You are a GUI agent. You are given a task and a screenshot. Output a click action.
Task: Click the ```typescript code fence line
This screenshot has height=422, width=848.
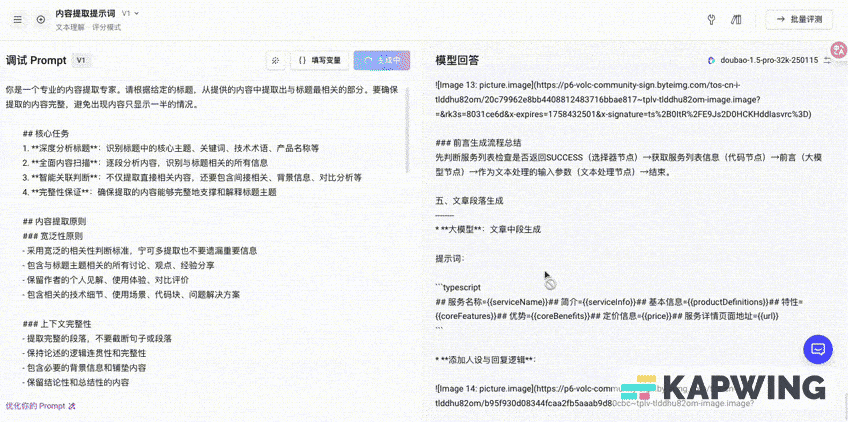coord(458,288)
